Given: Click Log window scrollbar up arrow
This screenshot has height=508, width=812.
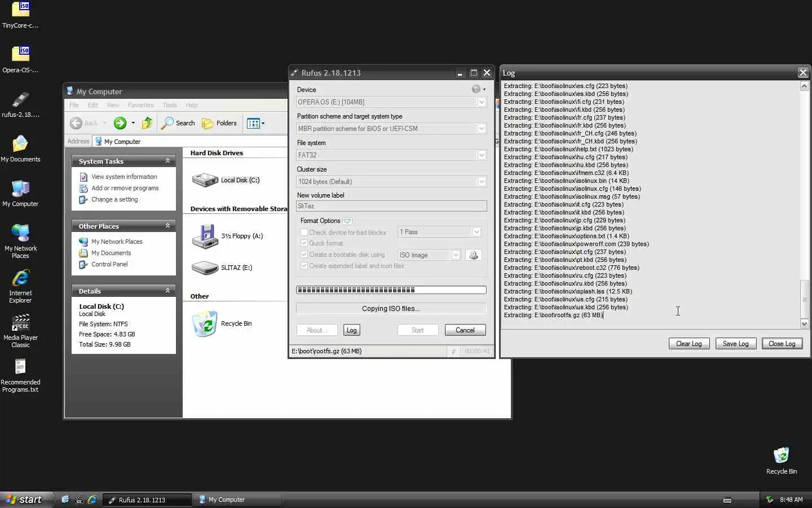Looking at the screenshot, I should (x=805, y=86).
